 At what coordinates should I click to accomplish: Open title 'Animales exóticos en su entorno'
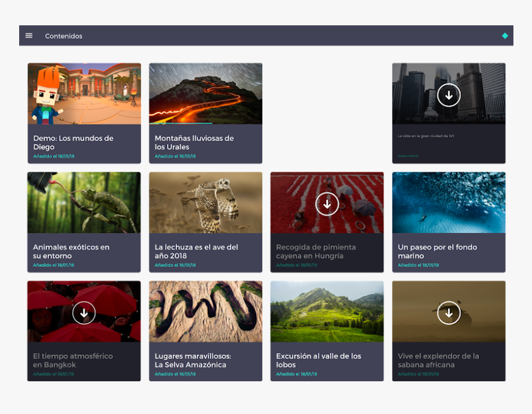[71, 251]
